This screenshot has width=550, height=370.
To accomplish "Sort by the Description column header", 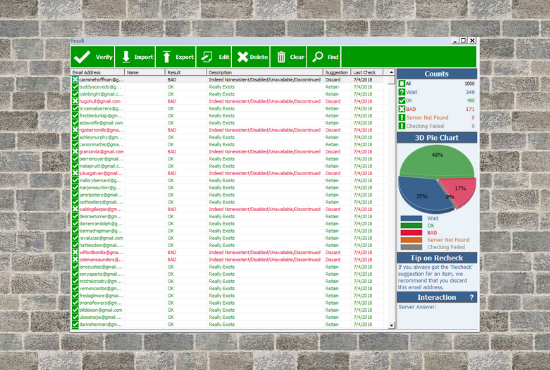I will (264, 72).
